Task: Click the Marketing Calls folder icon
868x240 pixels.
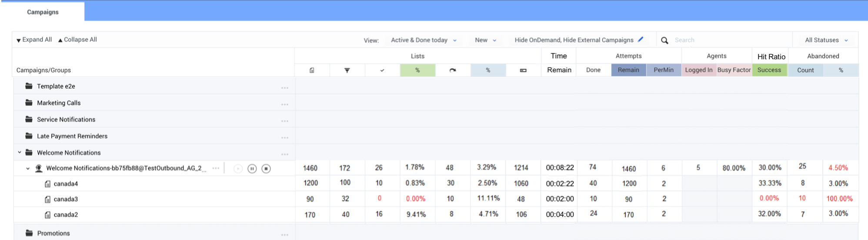Action: tap(29, 103)
